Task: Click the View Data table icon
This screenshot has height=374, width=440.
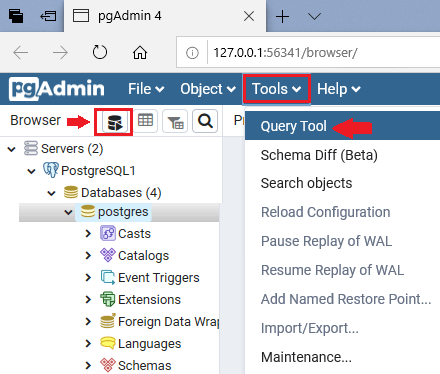Action: (x=145, y=120)
